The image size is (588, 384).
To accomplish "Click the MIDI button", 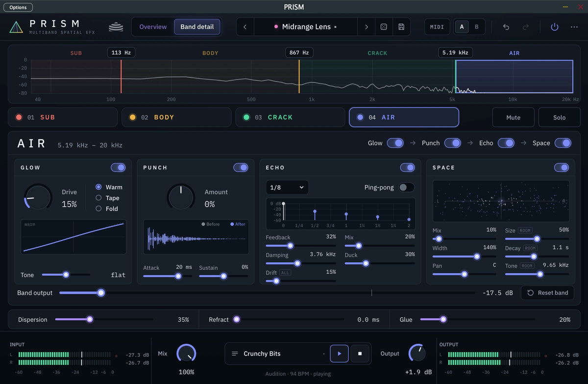I will coord(437,27).
